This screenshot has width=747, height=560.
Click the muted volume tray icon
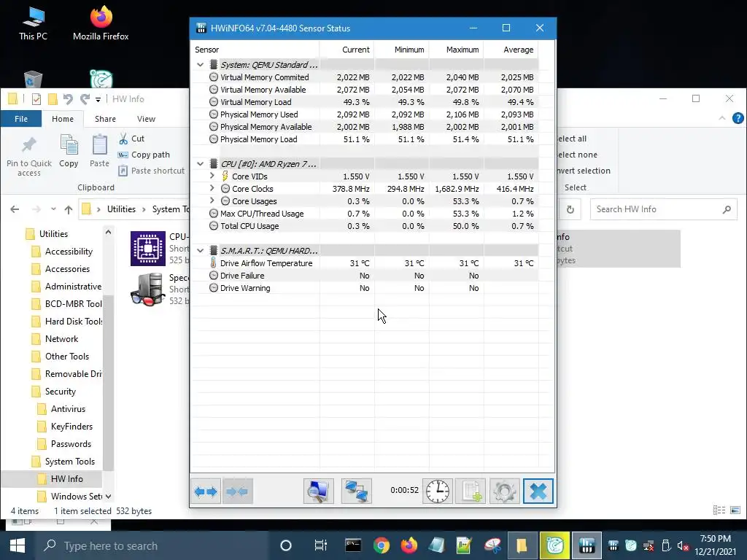pyautogui.click(x=683, y=546)
